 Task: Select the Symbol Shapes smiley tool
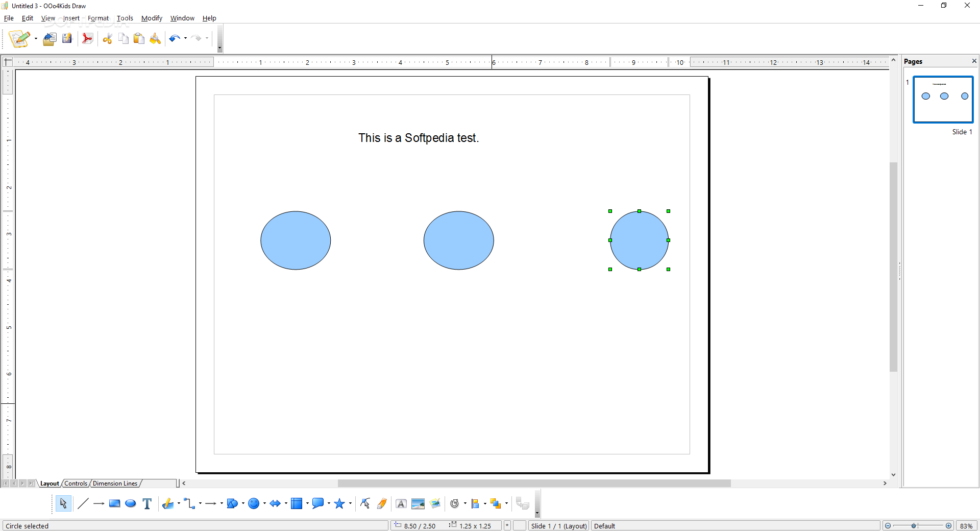[x=254, y=504]
